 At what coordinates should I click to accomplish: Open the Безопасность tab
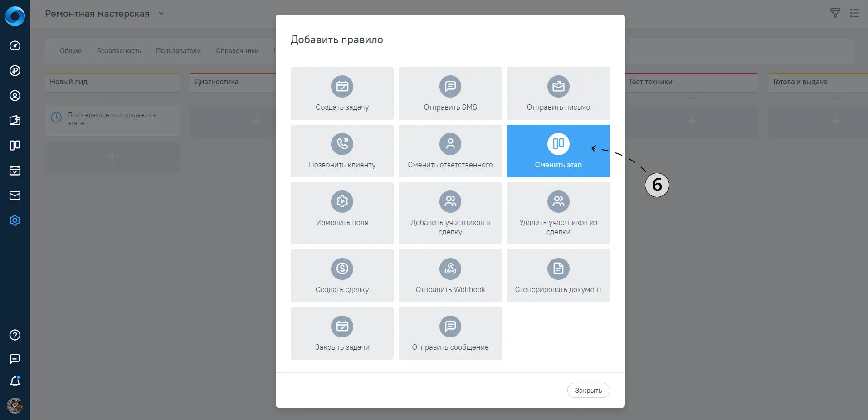click(119, 51)
